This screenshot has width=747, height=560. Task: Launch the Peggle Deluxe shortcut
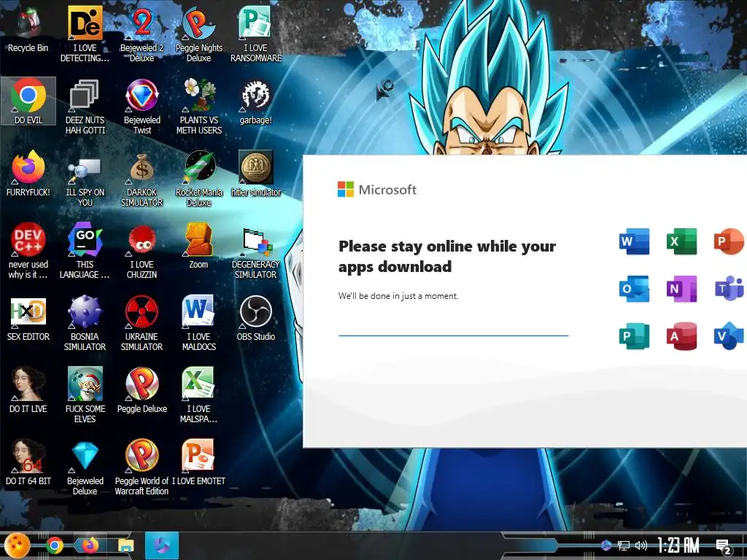pos(142,389)
